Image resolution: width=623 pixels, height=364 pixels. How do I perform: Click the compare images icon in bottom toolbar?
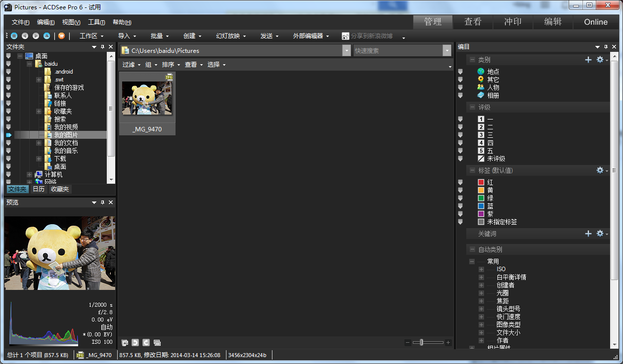point(157,342)
